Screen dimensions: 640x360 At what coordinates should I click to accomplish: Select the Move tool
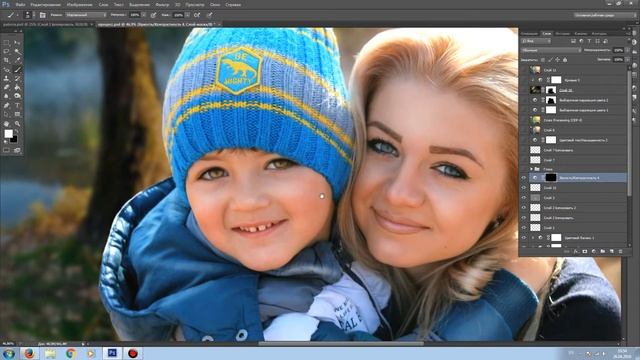(x=17, y=42)
